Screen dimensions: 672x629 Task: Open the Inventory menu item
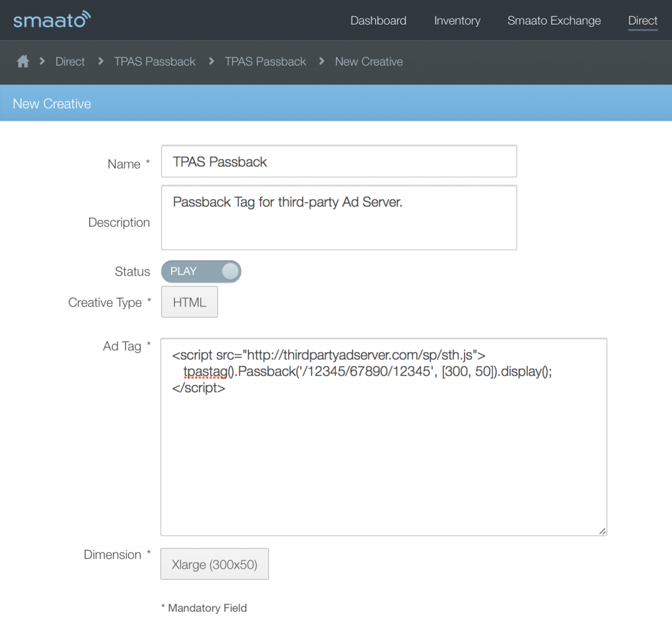pyautogui.click(x=457, y=20)
